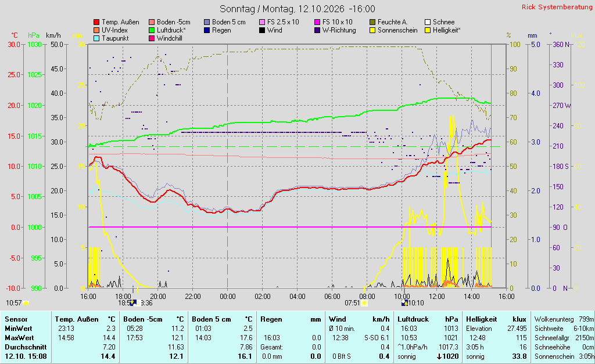Click the Durchschnitt row label

click(x=26, y=347)
